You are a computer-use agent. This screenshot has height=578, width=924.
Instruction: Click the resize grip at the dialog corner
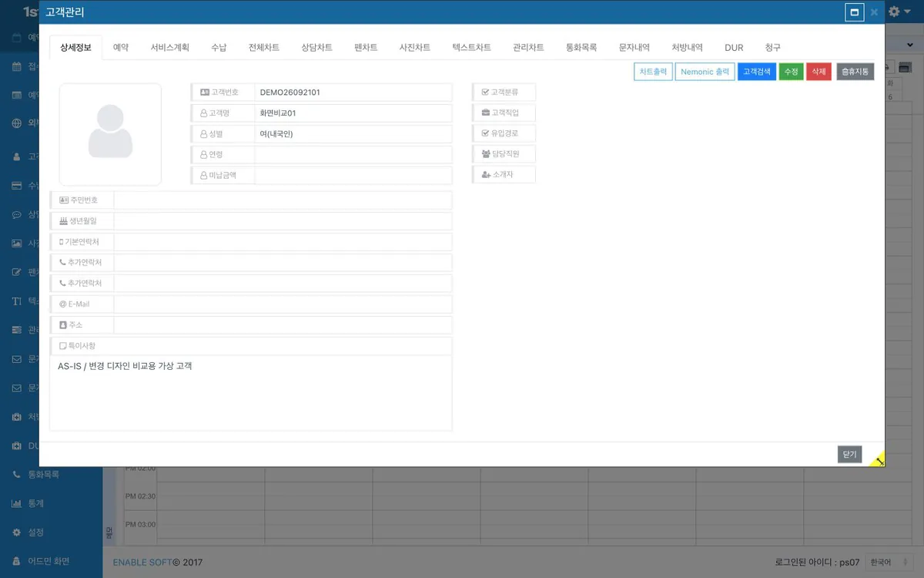877,459
